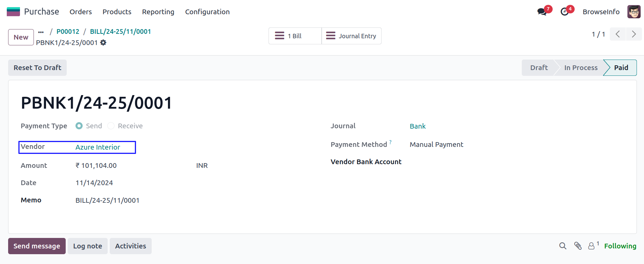This screenshot has width=644, height=264.
Task: Go to the previous record arrow
Action: click(x=618, y=34)
